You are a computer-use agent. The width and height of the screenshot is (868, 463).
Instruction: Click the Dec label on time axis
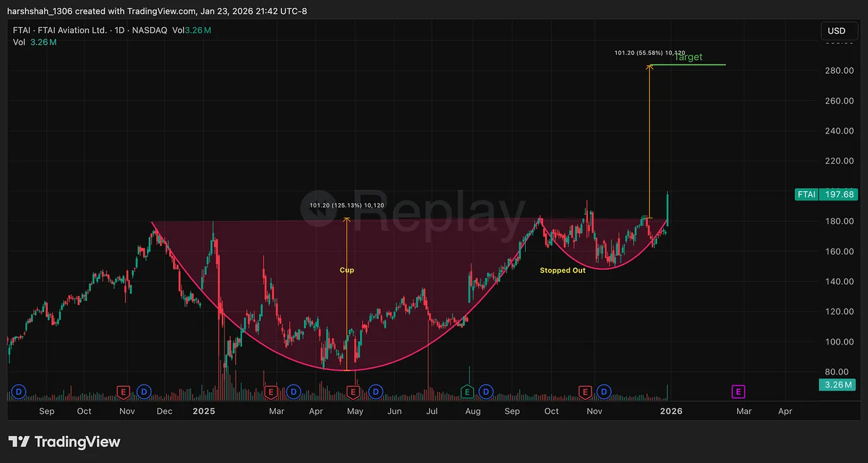click(165, 411)
